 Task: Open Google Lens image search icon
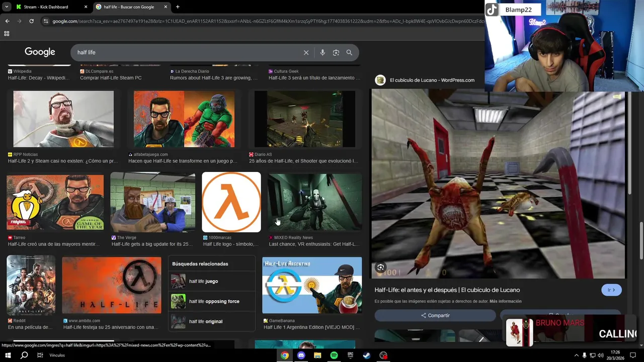pyautogui.click(x=336, y=52)
